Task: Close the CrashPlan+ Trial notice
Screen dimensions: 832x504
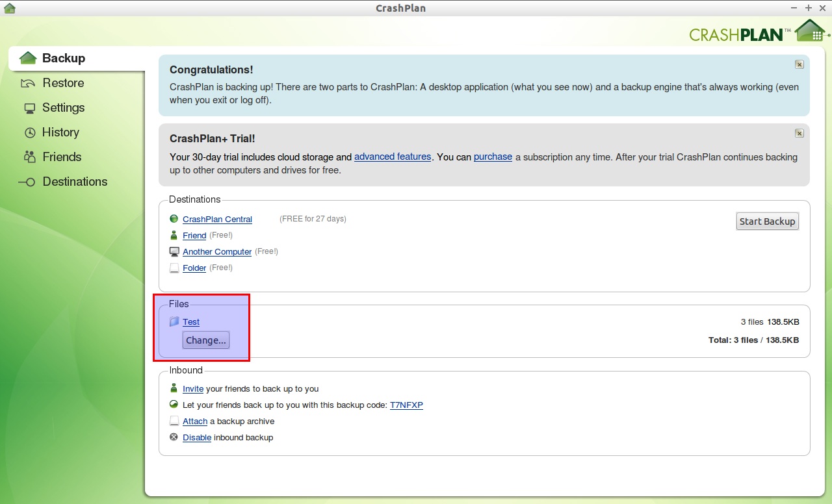Action: pos(799,133)
